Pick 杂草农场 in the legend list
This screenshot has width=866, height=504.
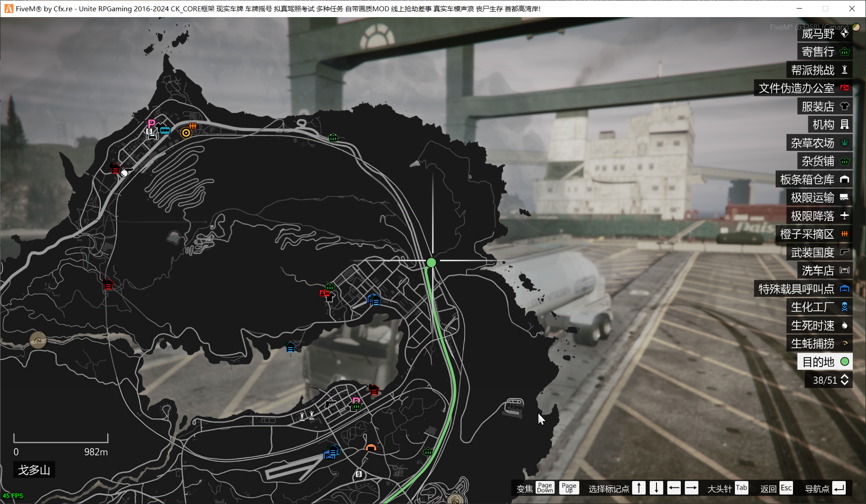coord(820,143)
